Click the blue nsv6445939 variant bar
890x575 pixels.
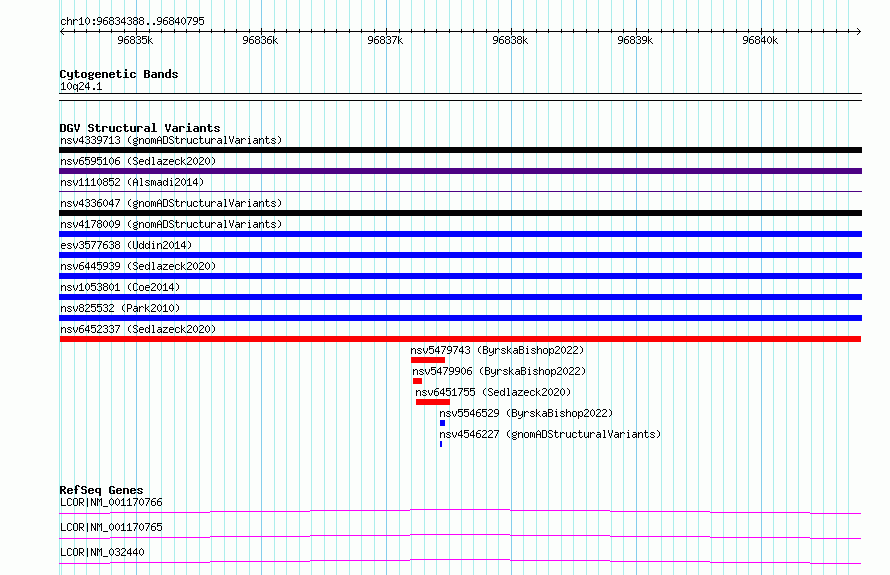tap(460, 276)
